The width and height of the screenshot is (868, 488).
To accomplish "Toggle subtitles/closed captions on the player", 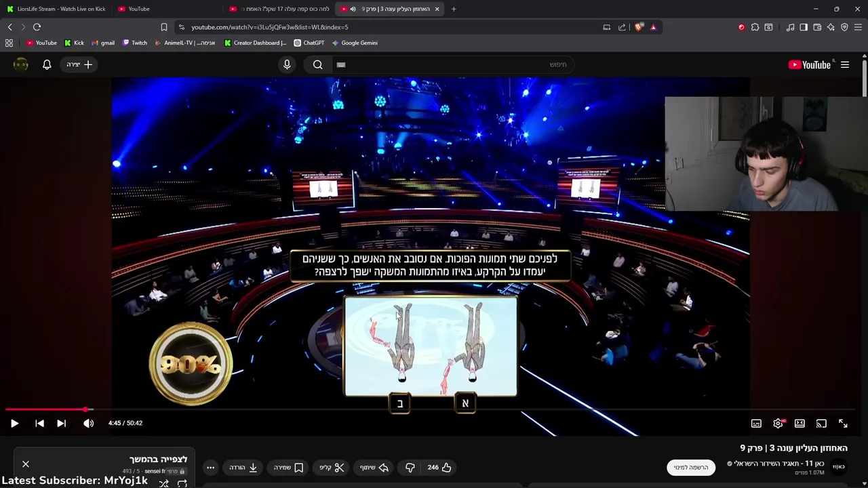I will (x=756, y=423).
